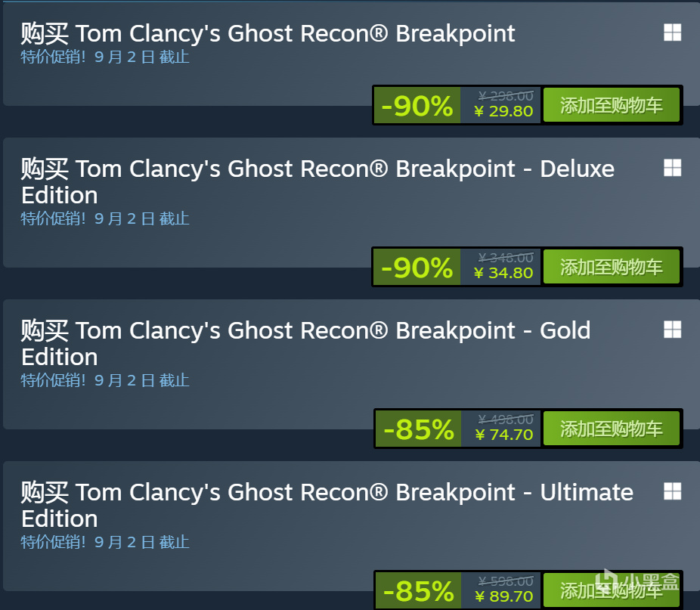The width and height of the screenshot is (700, 610).
Task: Click Windows icon beside standard Breakpoint edition
Action: click(x=672, y=33)
